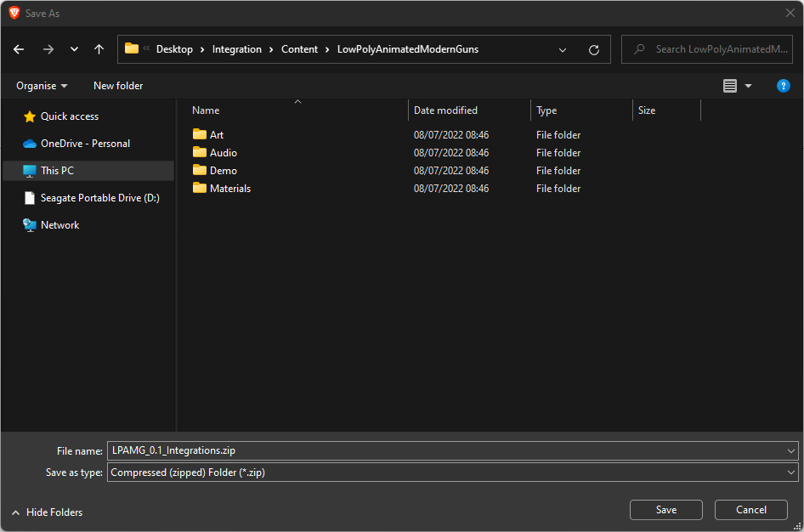The width and height of the screenshot is (804, 532).
Task: Expand the recent locations dropdown
Action: tap(74, 49)
